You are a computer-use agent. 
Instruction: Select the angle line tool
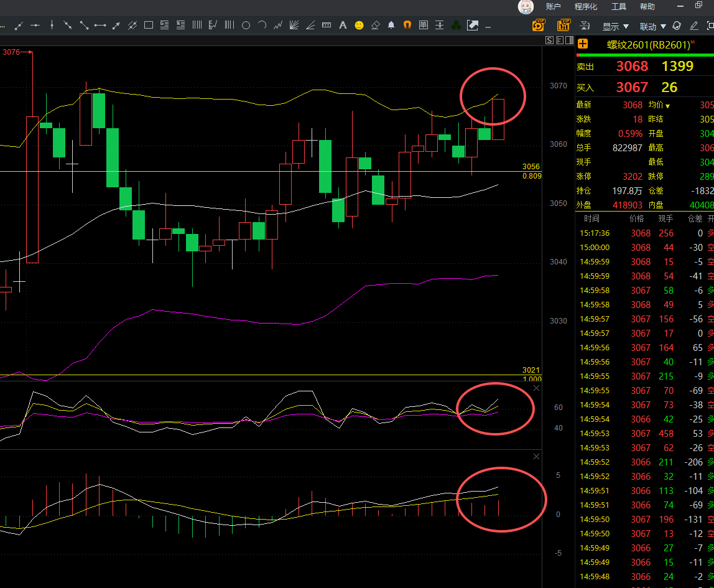tap(310, 26)
